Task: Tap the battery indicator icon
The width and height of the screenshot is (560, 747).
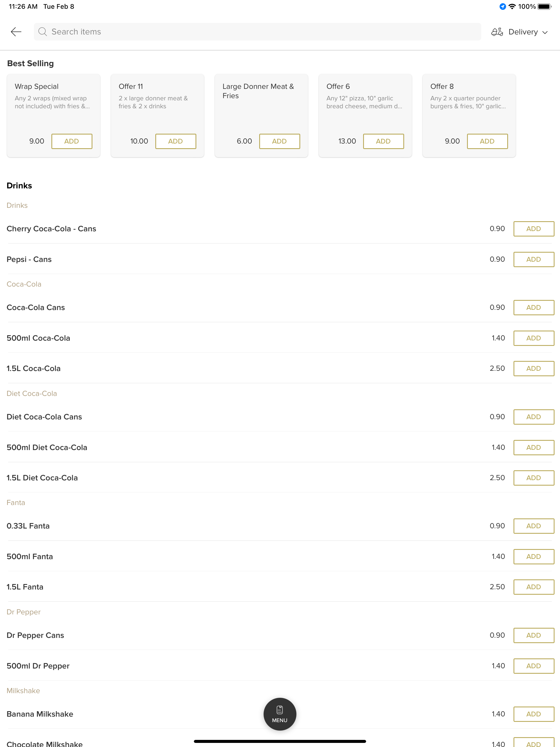Action: pos(544,6)
